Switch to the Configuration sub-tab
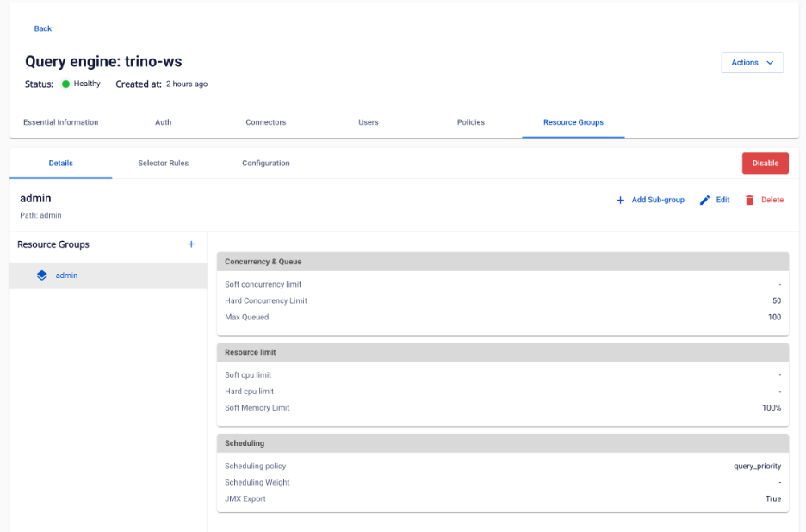The height and width of the screenshot is (532, 806). click(x=266, y=163)
